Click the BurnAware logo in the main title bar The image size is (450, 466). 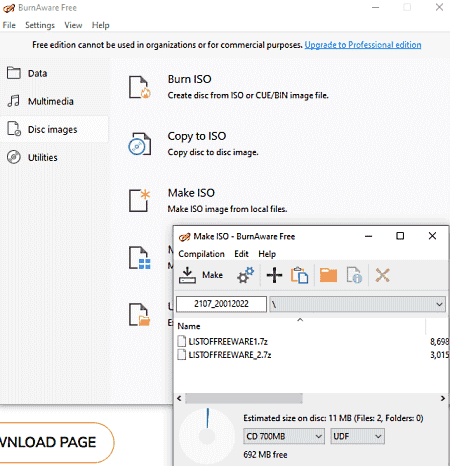9,8
